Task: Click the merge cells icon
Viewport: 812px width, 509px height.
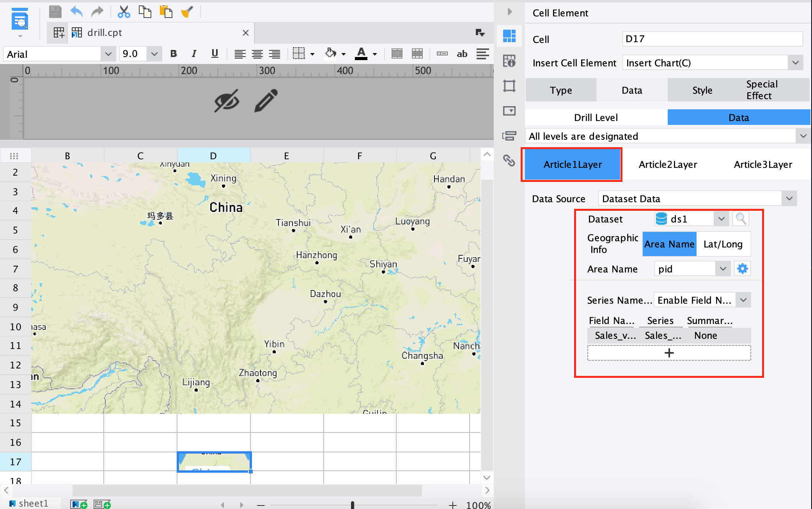Action: tap(397, 54)
